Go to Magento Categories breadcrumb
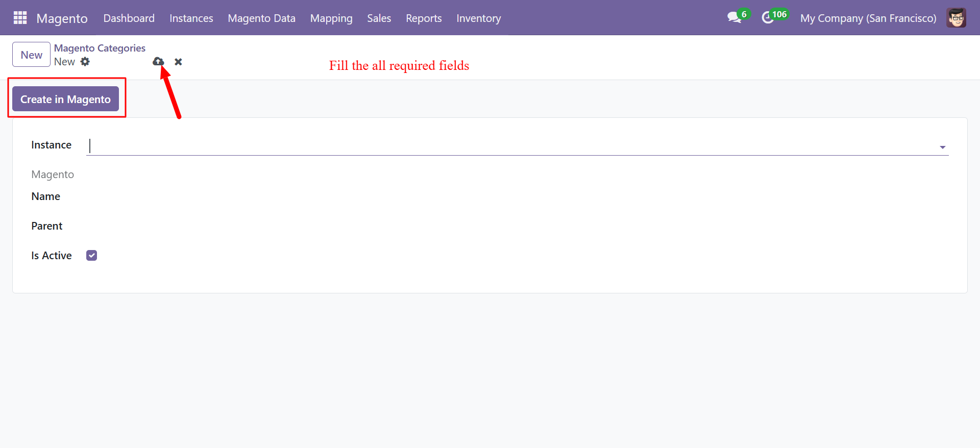The height and width of the screenshot is (448, 980). [x=100, y=48]
